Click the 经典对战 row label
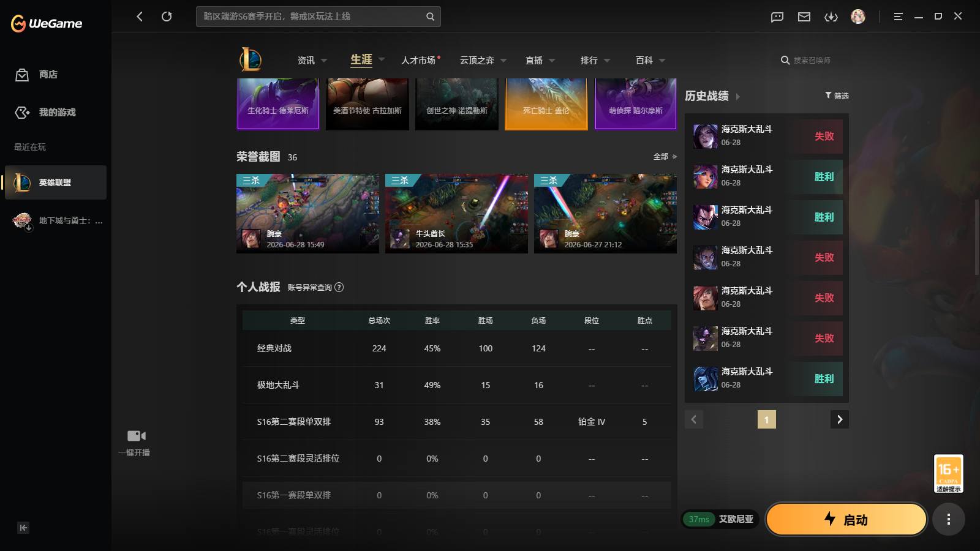Image resolution: width=980 pixels, height=551 pixels. pyautogui.click(x=274, y=348)
